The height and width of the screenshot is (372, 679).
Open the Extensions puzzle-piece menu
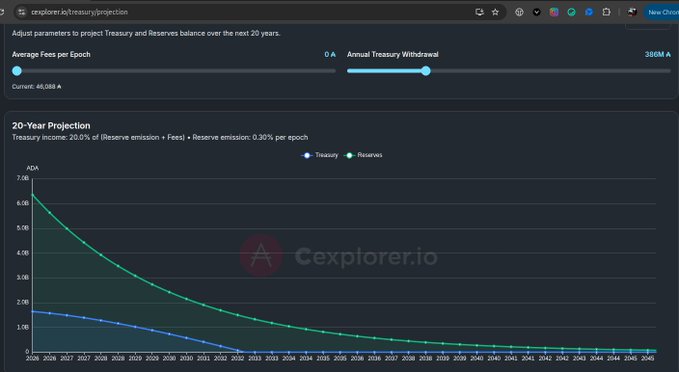(606, 12)
